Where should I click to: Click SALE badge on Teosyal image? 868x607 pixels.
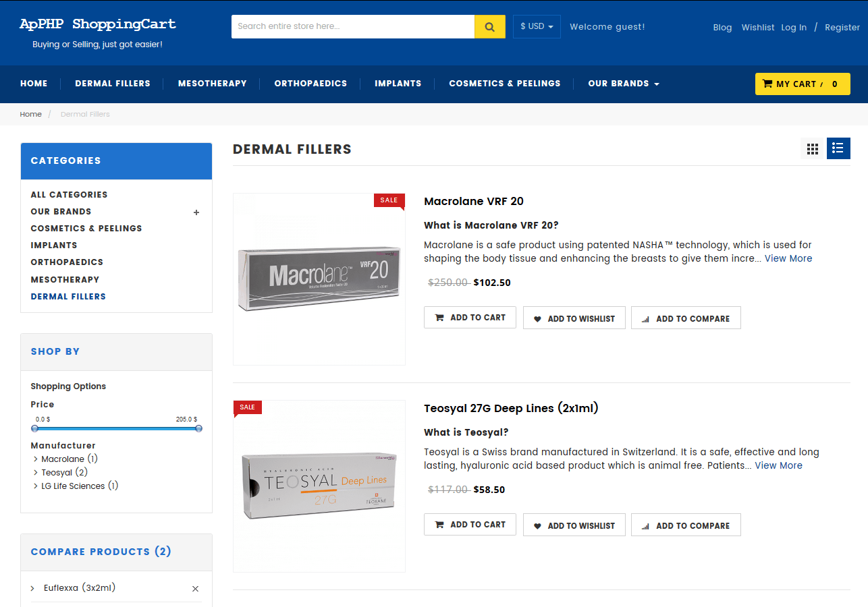click(248, 407)
